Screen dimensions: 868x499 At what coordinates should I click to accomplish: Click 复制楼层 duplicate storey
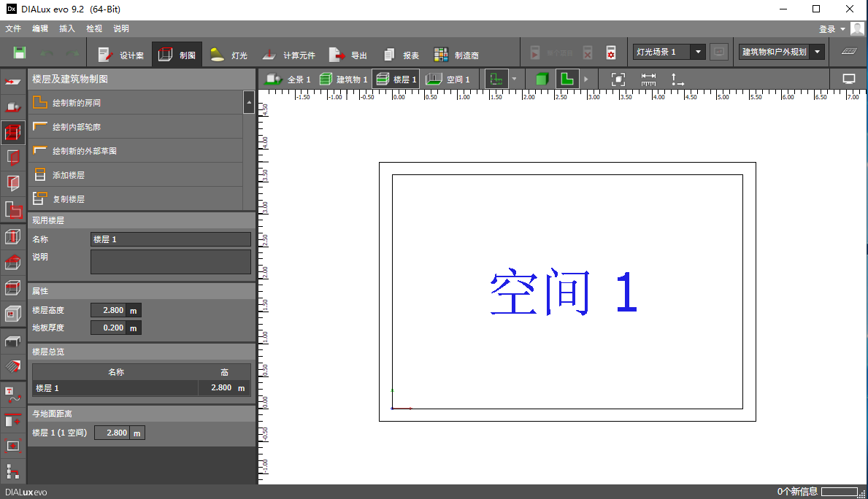pyautogui.click(x=136, y=198)
